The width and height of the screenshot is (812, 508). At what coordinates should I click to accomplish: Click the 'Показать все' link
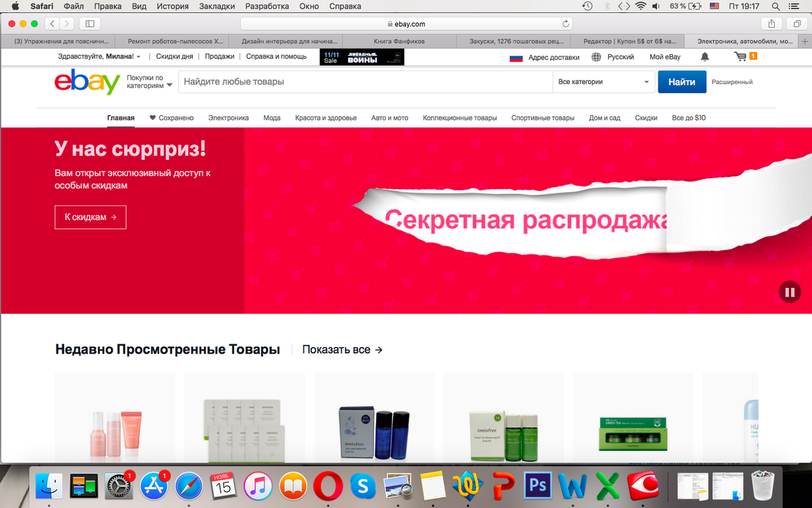click(x=342, y=350)
